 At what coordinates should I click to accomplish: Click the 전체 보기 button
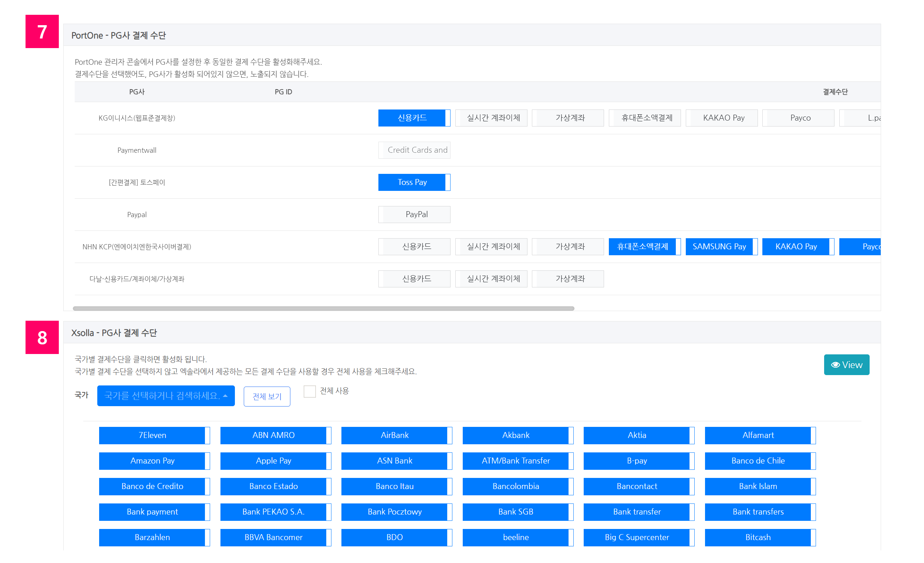click(267, 397)
